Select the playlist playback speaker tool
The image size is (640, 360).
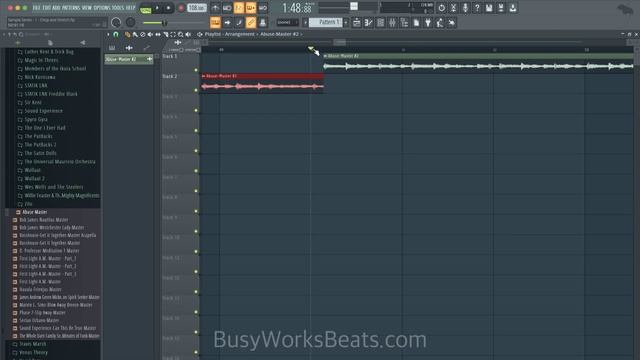click(x=188, y=34)
